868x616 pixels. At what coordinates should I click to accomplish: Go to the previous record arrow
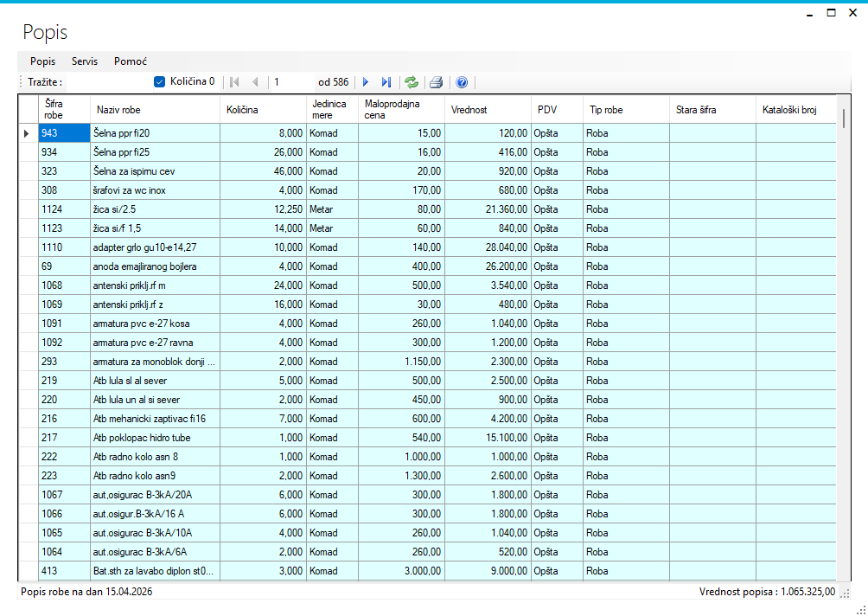tap(255, 82)
